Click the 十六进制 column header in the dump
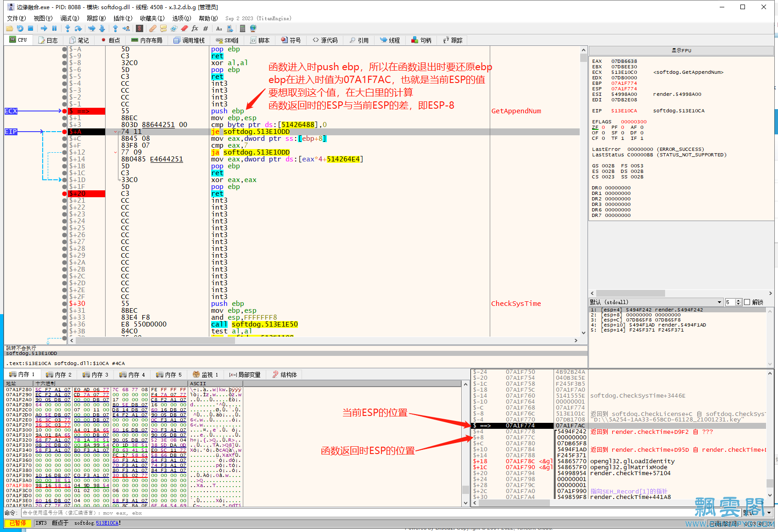This screenshot has height=532, width=778. pyautogui.click(x=111, y=383)
